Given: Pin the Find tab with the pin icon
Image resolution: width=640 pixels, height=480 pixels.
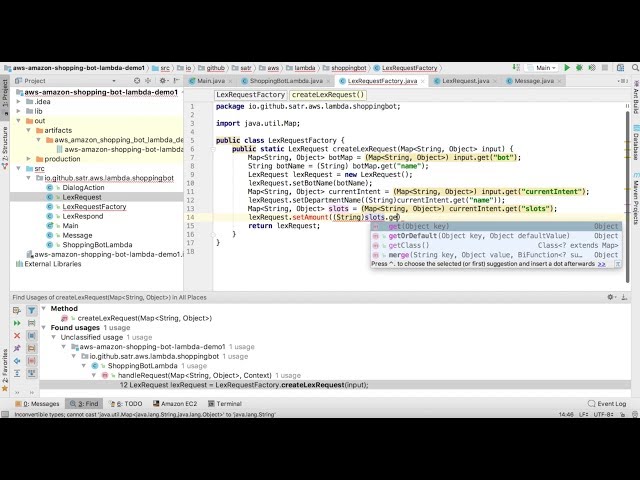Looking at the screenshot, I should [17, 348].
